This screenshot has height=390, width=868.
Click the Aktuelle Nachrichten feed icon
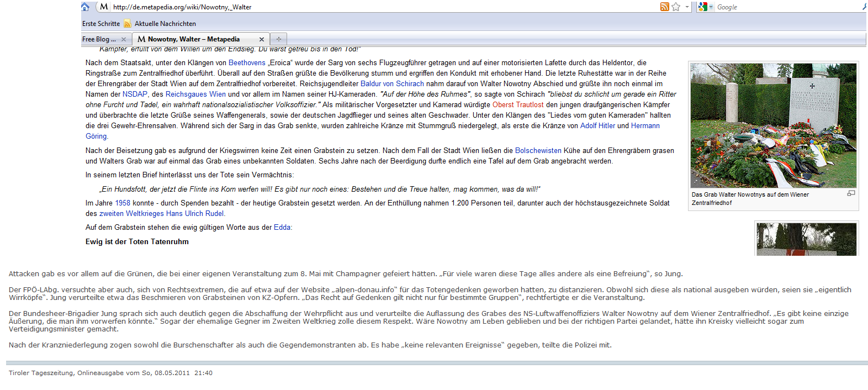128,24
